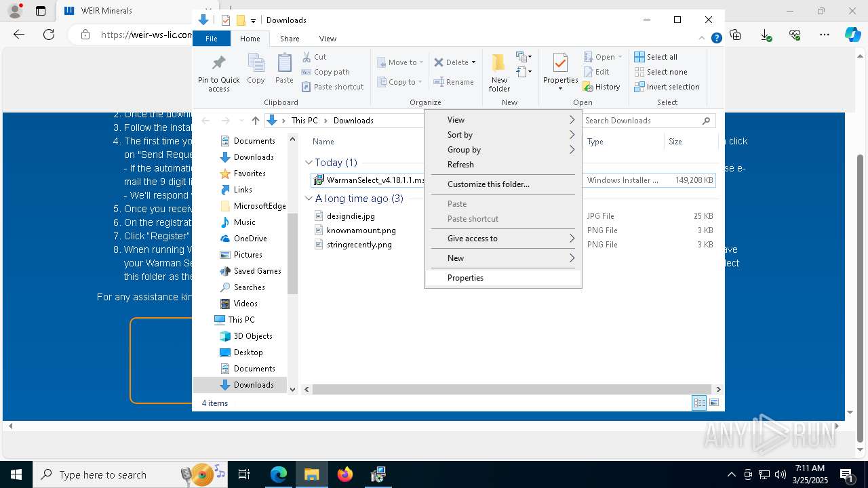Click the Rename ribbon button

[x=454, y=82]
